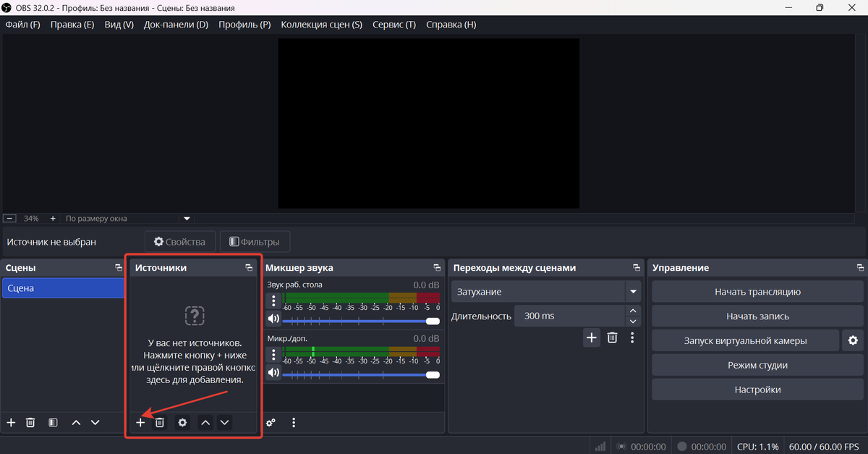Open the Коллекция сцен (S) menu
Viewport: 868px width, 454px height.
(321, 25)
